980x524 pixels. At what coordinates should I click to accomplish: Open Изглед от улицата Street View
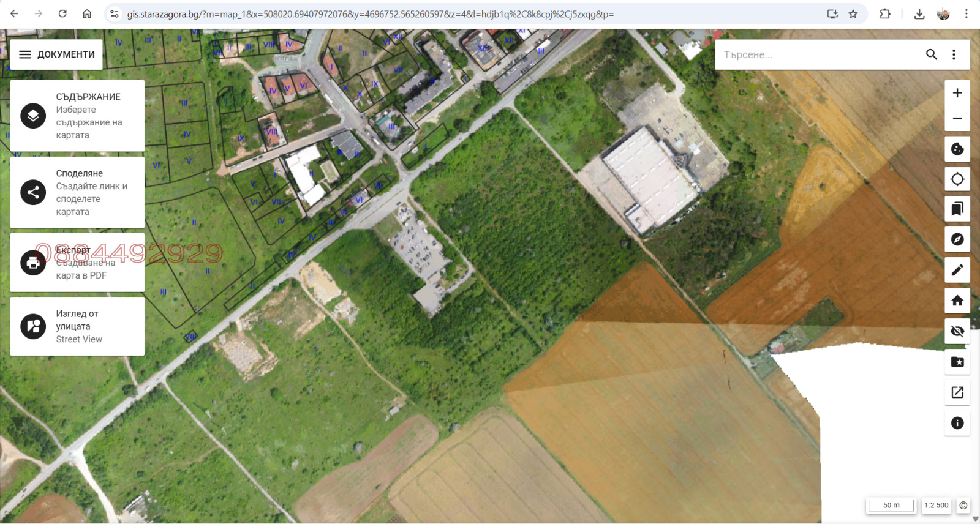pyautogui.click(x=77, y=326)
